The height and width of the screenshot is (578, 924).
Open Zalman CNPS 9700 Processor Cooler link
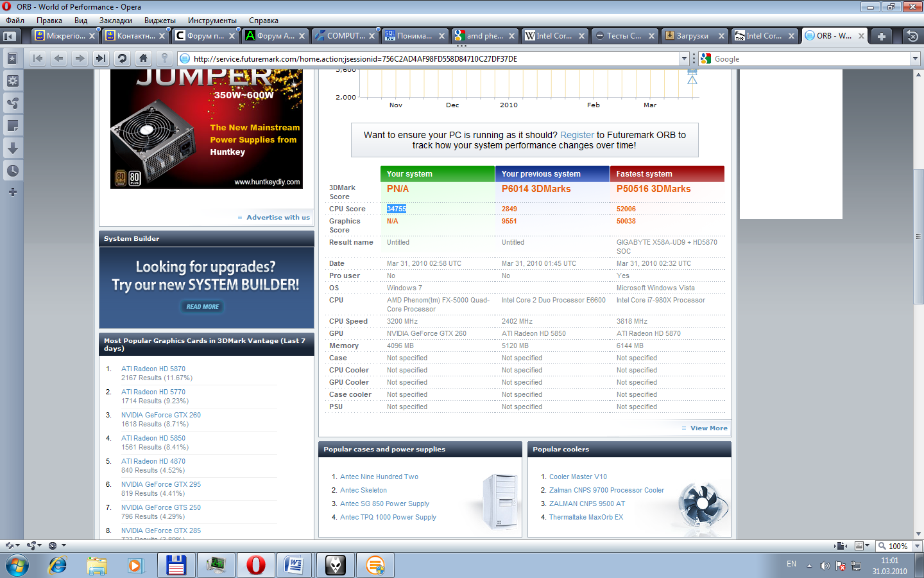pyautogui.click(x=606, y=490)
